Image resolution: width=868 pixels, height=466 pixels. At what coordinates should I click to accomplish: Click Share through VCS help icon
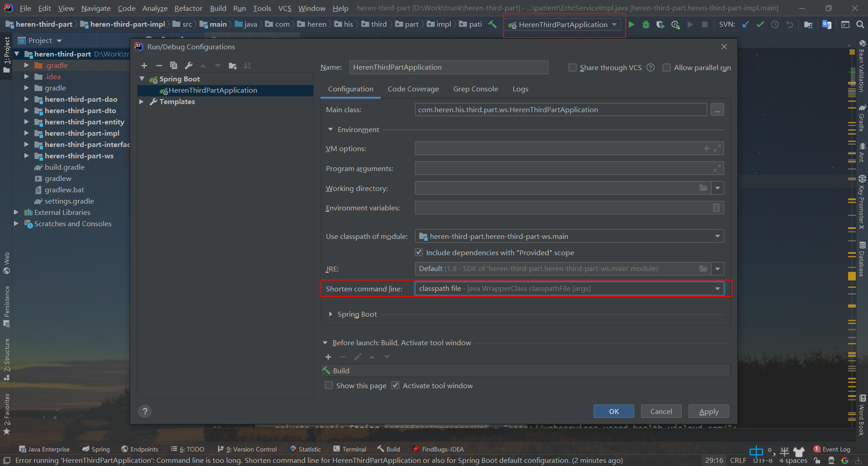coord(651,67)
